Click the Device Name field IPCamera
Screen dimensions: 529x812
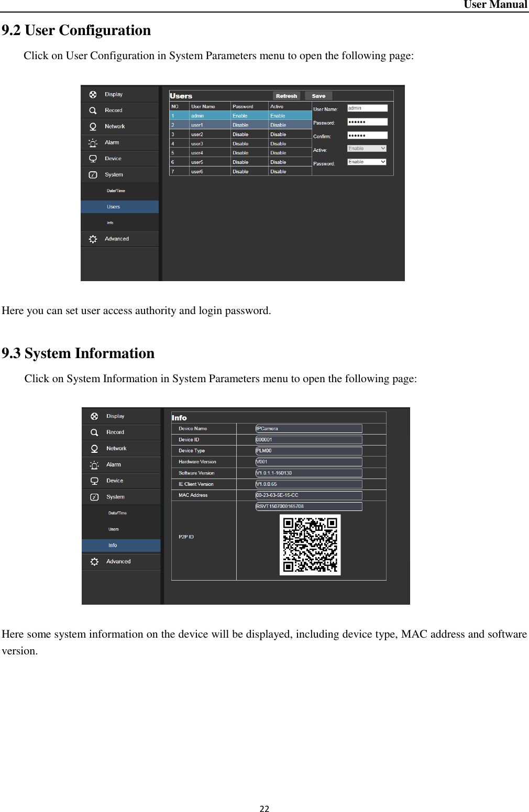[309, 429]
